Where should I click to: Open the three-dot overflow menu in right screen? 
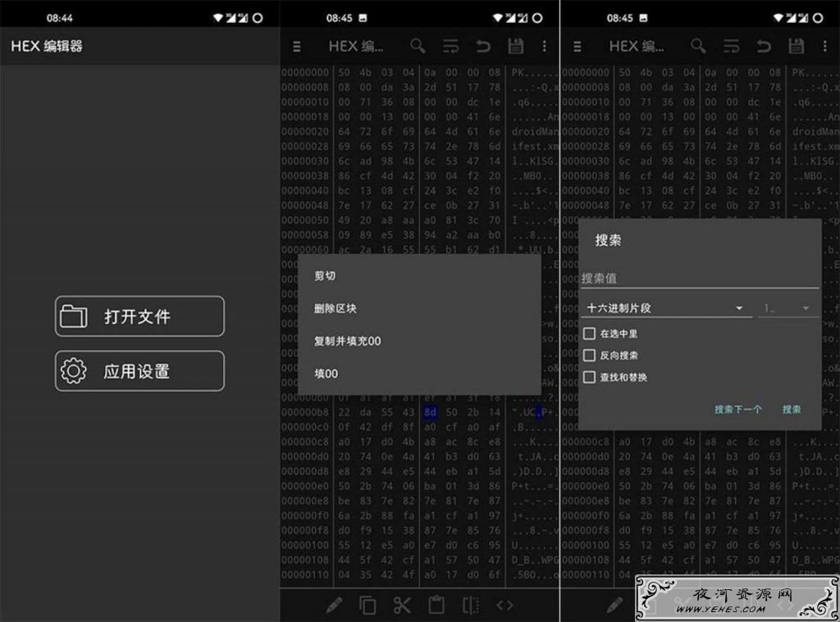coord(825,47)
